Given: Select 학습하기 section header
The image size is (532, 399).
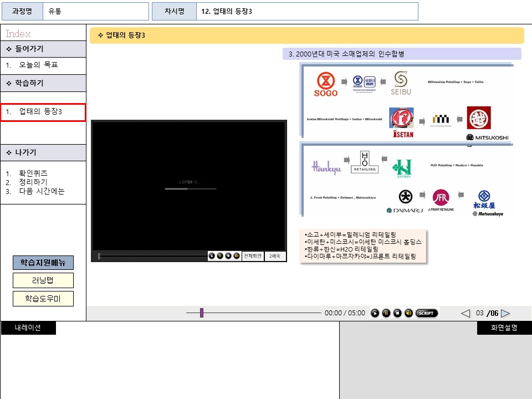Looking at the screenshot, I should pos(43,83).
